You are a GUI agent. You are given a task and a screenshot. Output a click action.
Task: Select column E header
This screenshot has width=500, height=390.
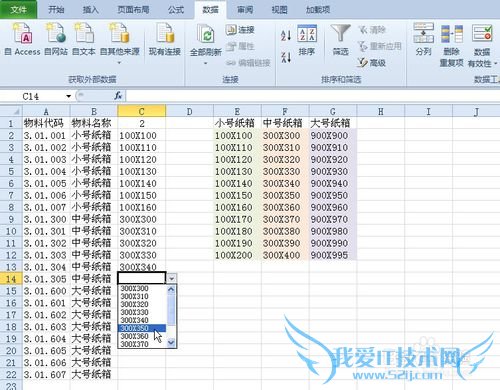pos(237,111)
